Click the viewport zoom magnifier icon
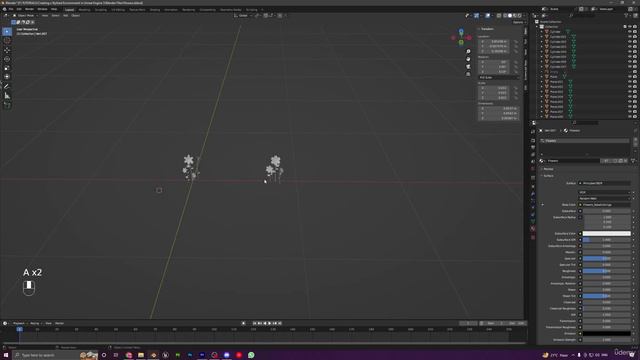The height and width of the screenshot is (360, 640). click(468, 51)
